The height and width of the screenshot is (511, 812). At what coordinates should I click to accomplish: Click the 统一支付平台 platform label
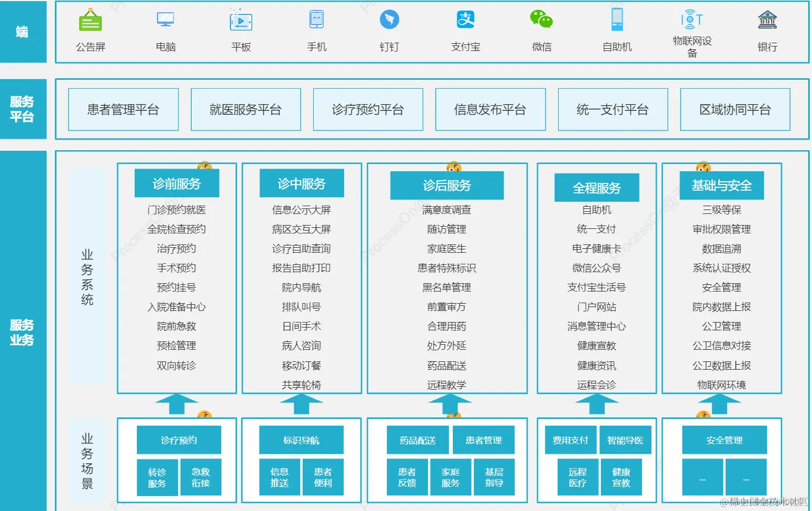click(x=613, y=109)
